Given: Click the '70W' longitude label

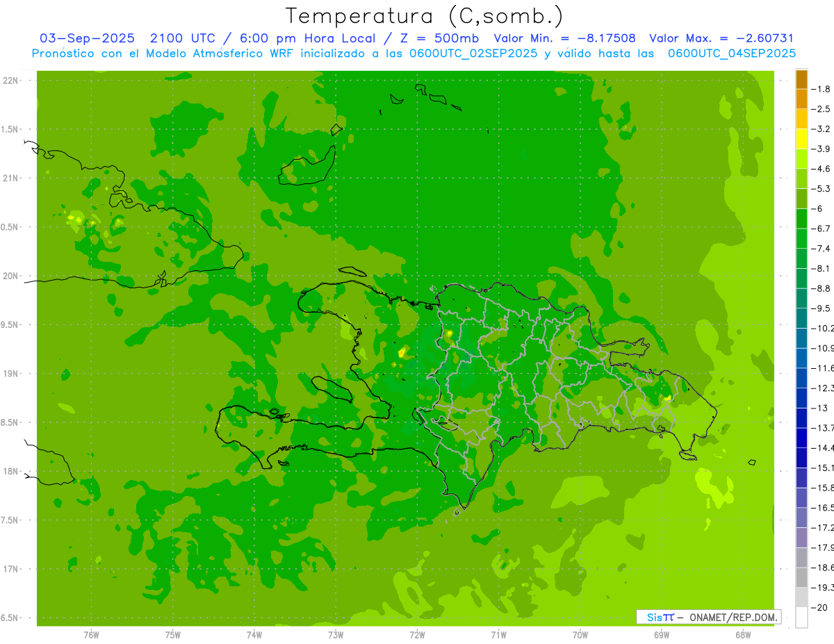Looking at the screenshot, I should pos(580,634).
